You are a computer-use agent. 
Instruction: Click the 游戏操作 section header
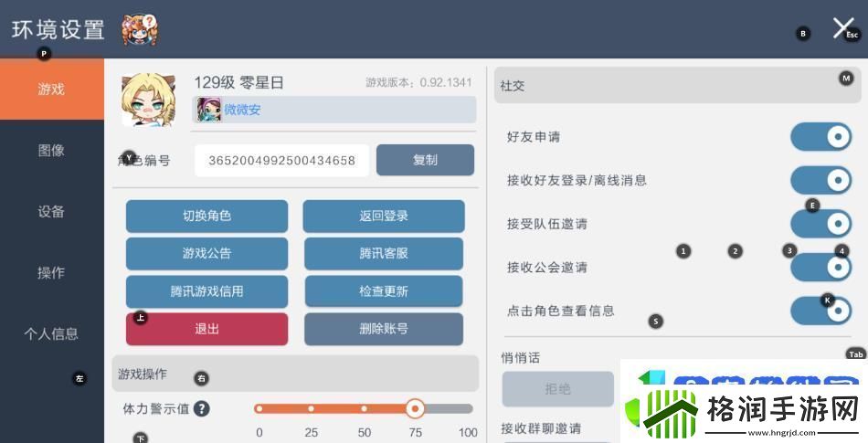tap(295, 374)
